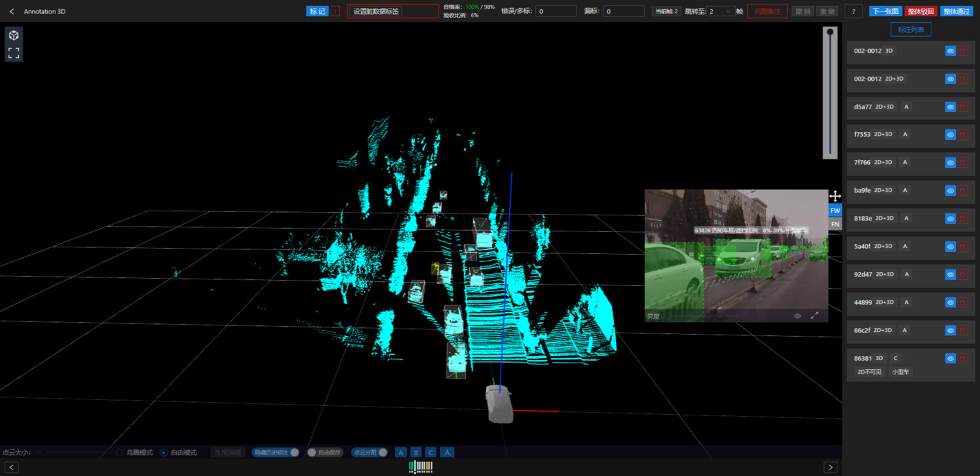Delete annotation d5a77 using its trash icon
This screenshot has width=980, height=476.
pyautogui.click(x=963, y=106)
